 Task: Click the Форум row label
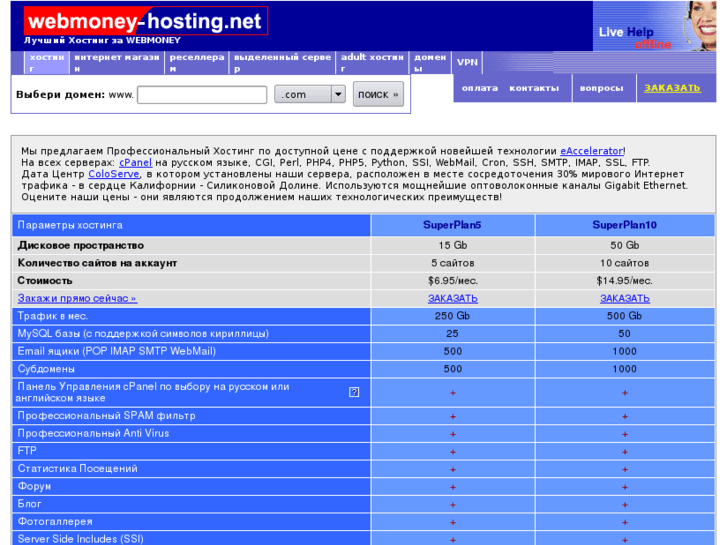[34, 486]
